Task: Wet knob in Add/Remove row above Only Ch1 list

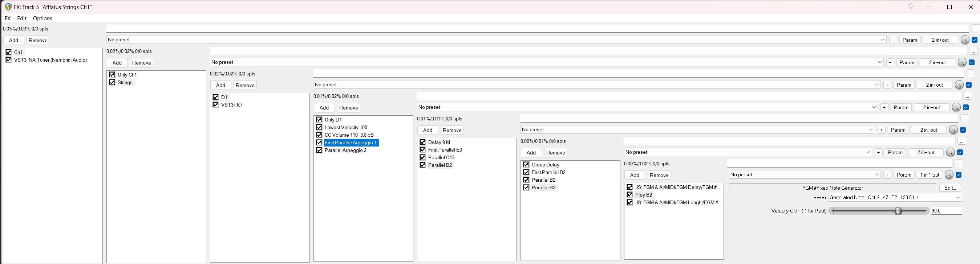Action: point(962,62)
